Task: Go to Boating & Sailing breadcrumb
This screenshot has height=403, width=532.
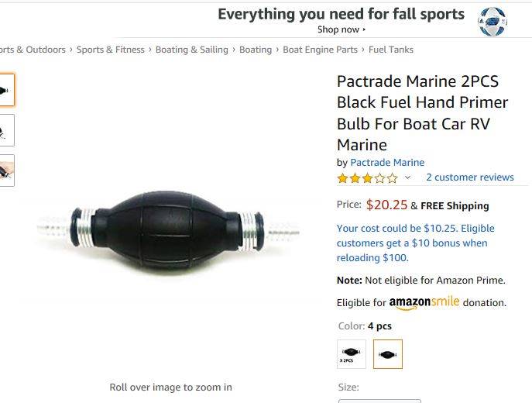Action: click(192, 50)
